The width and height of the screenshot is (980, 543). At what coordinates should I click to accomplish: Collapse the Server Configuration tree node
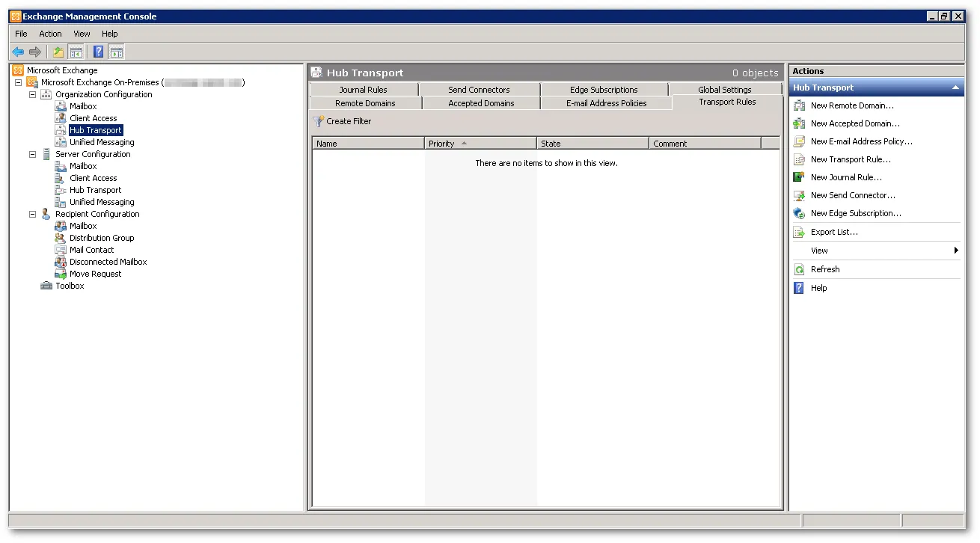pos(32,154)
